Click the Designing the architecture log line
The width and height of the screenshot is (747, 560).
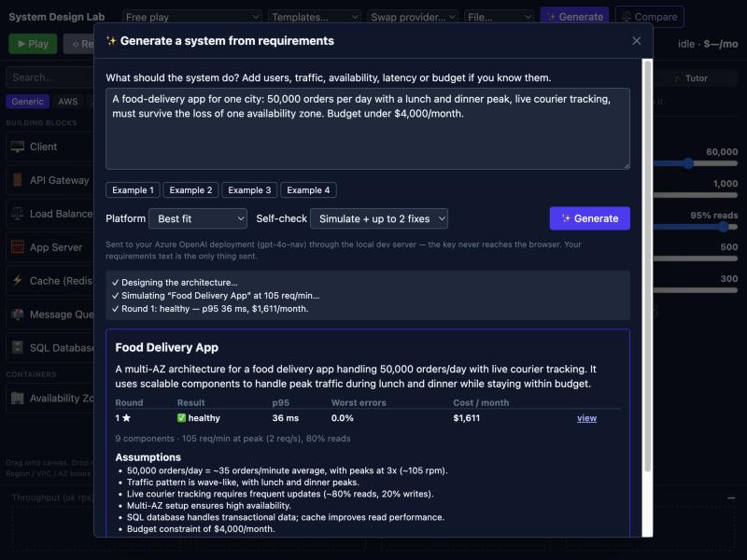[x=175, y=283]
